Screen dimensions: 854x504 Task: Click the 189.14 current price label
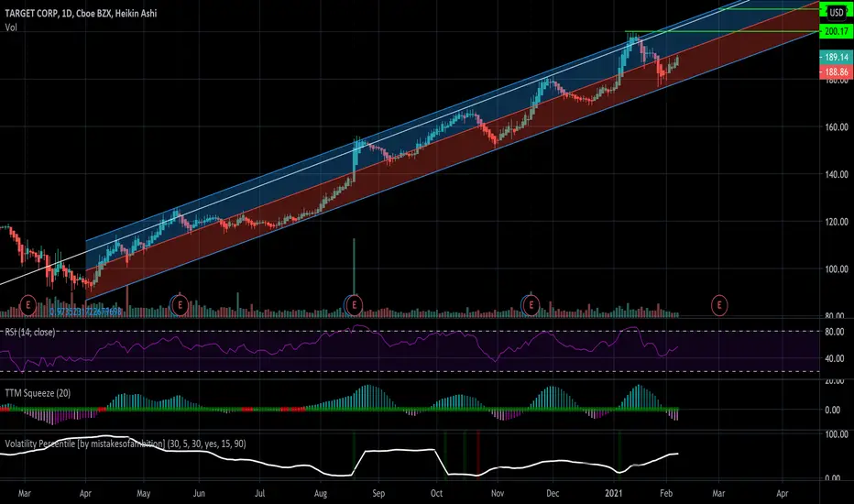click(x=836, y=57)
